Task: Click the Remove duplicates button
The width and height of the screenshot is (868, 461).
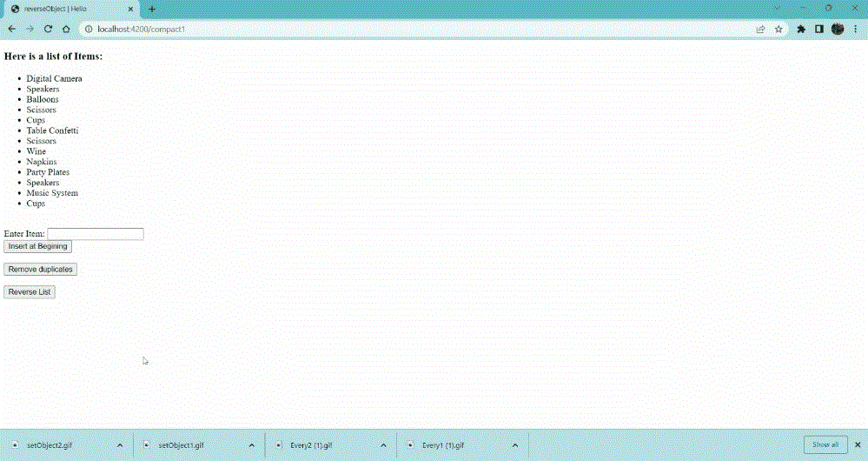Action: pos(40,270)
